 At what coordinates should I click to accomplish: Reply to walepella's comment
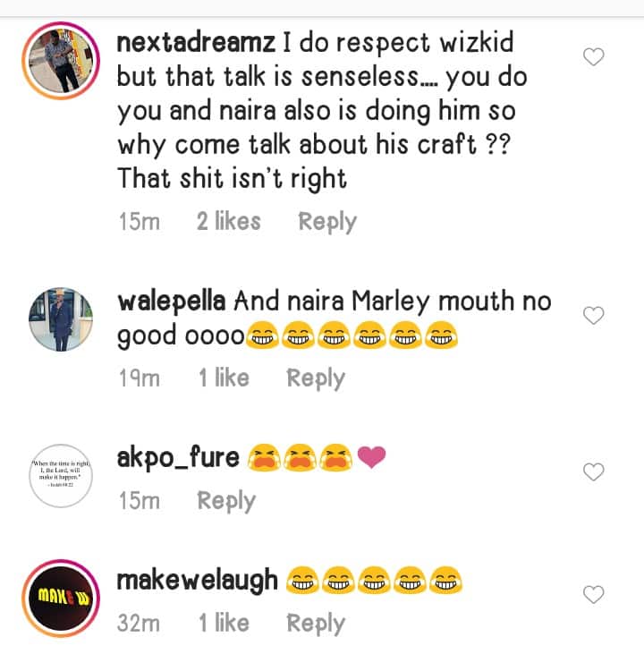tap(316, 378)
